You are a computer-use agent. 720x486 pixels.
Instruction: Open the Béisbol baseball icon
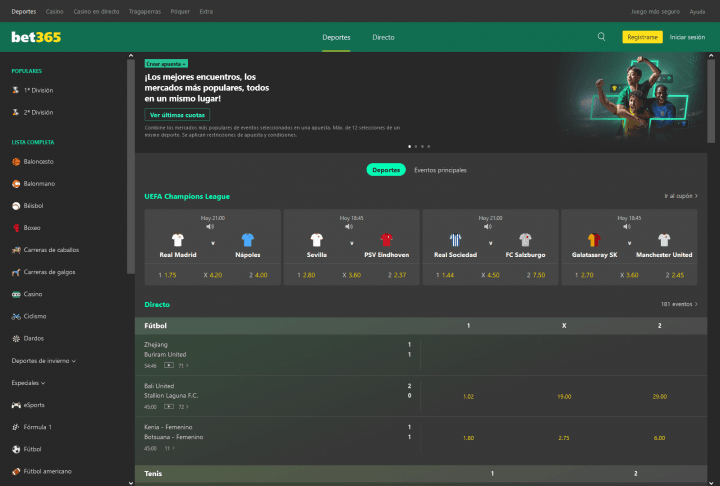pyautogui.click(x=16, y=206)
